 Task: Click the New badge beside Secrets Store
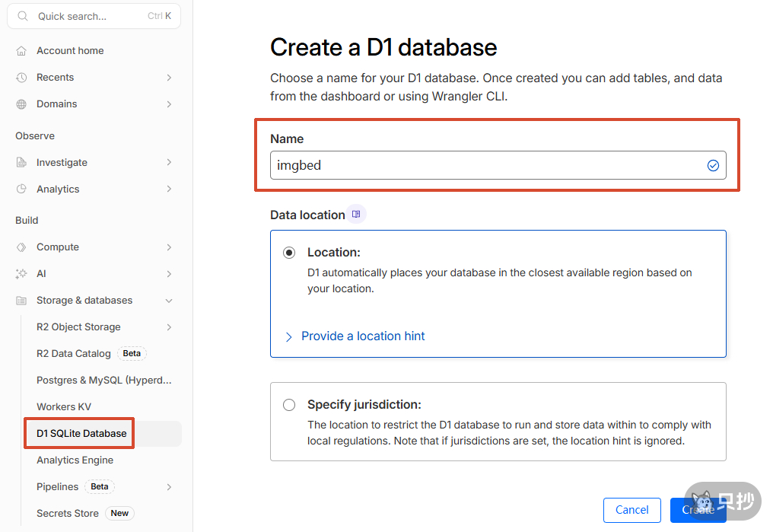coord(119,513)
